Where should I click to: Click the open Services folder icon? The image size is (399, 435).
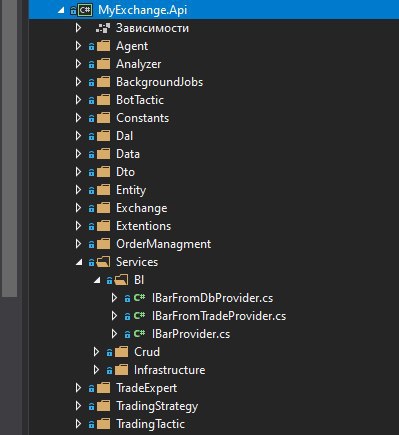pyautogui.click(x=103, y=262)
